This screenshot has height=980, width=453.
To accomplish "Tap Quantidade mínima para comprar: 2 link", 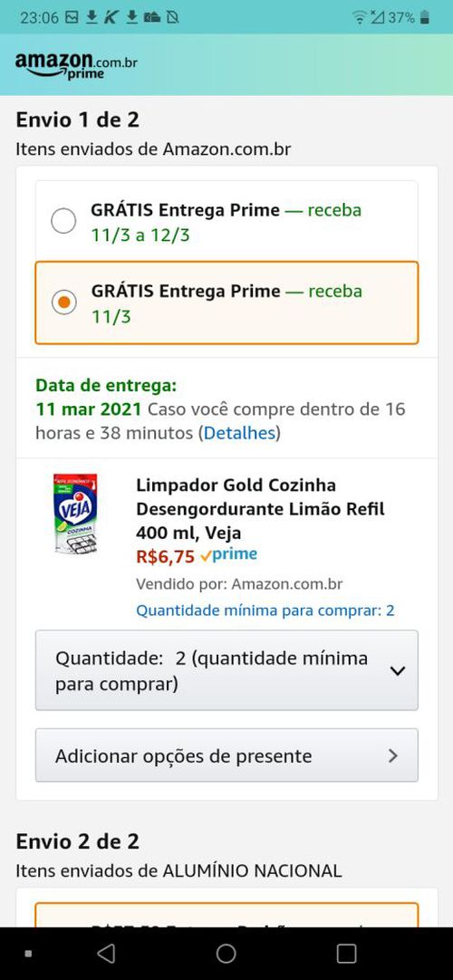I will point(265,610).
